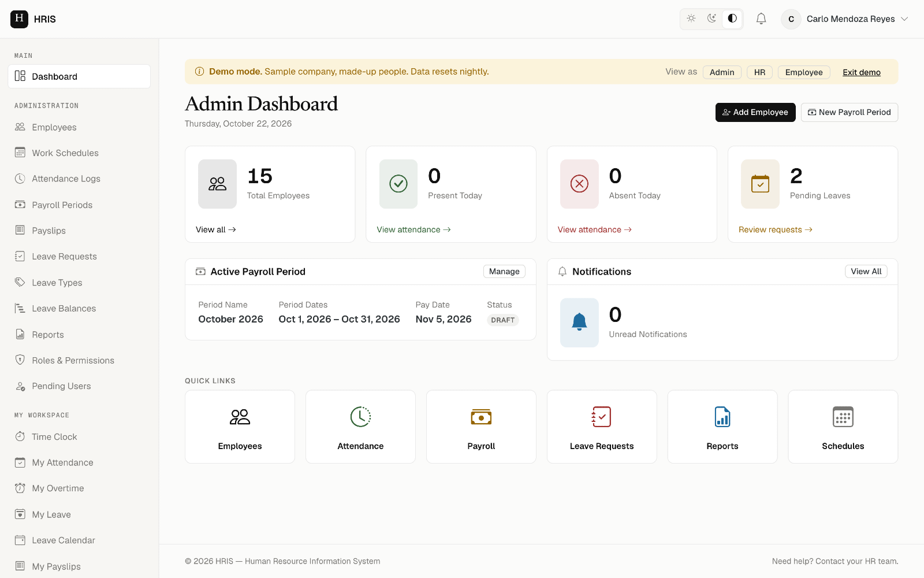
Task: Open Attendance Logs in sidebar
Action: [79, 179]
